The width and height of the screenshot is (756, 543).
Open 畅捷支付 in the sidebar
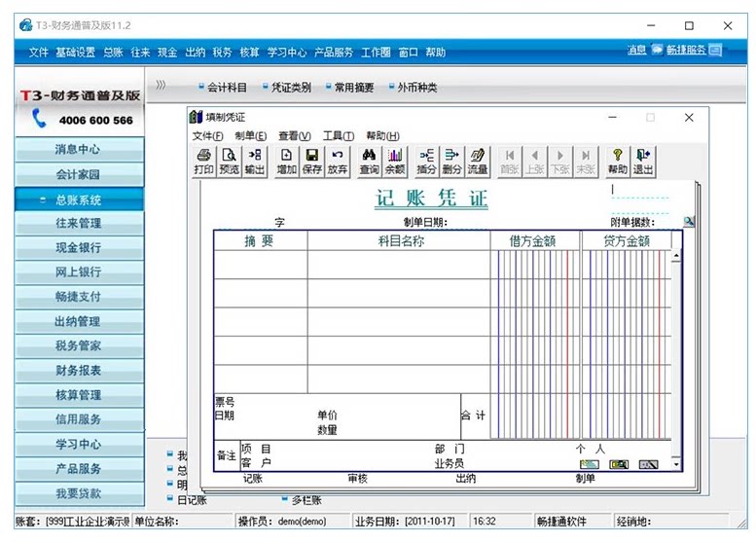coord(79,297)
